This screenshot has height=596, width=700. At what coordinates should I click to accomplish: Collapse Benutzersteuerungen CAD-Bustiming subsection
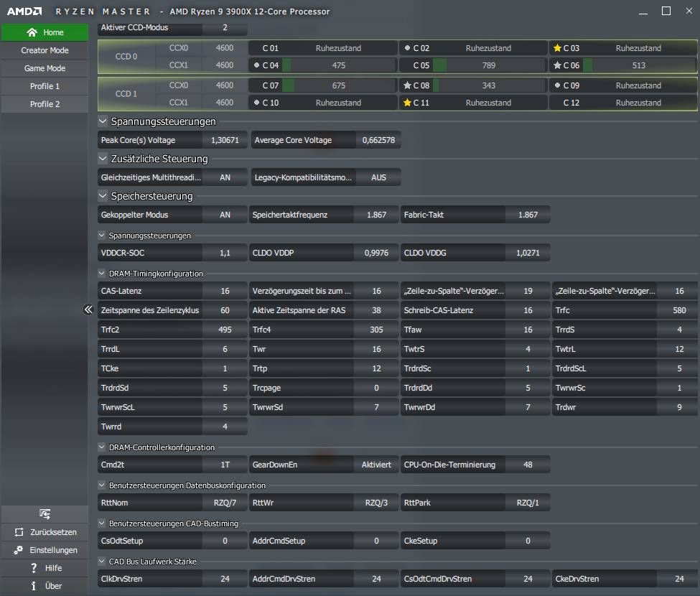[x=102, y=522]
